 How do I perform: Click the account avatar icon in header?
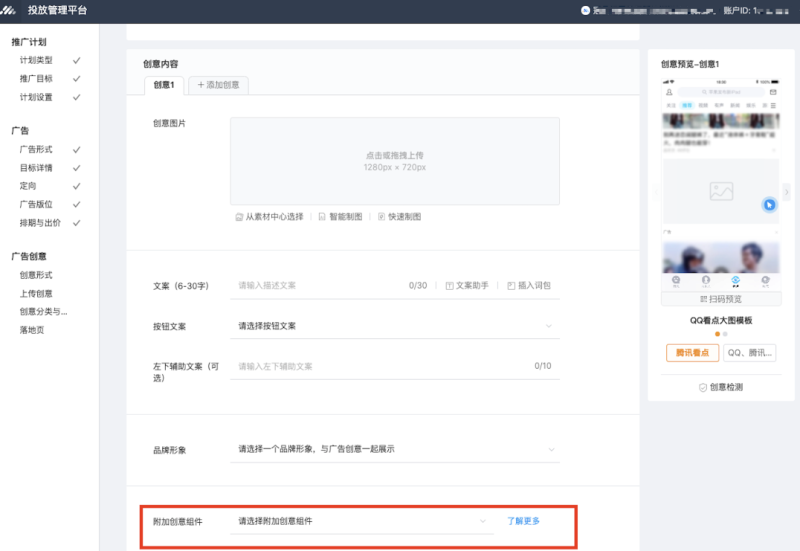(x=585, y=10)
